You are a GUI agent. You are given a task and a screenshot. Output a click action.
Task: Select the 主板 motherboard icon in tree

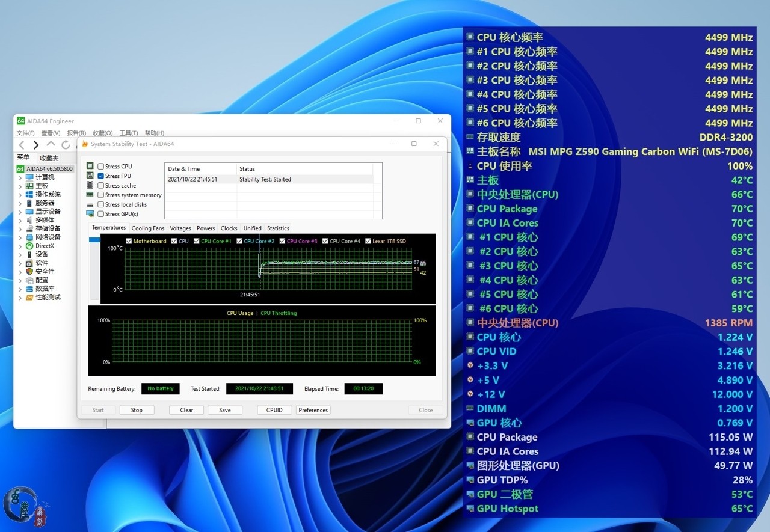coord(29,186)
